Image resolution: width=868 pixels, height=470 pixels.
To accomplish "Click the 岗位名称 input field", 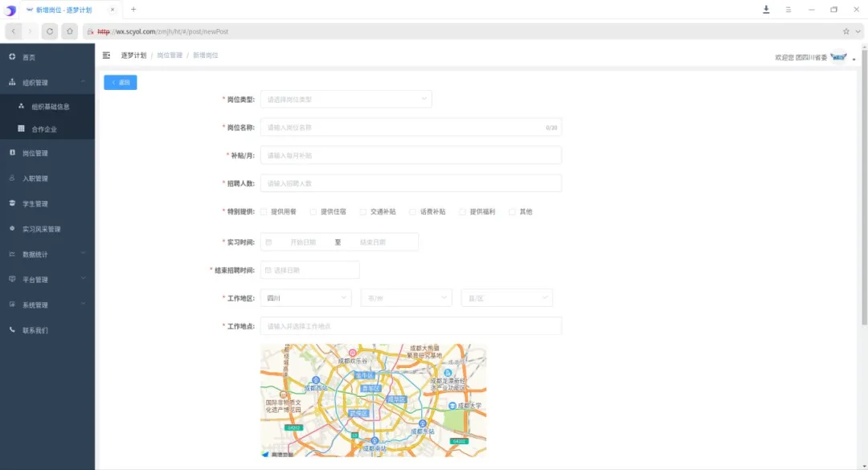I will tap(402, 127).
